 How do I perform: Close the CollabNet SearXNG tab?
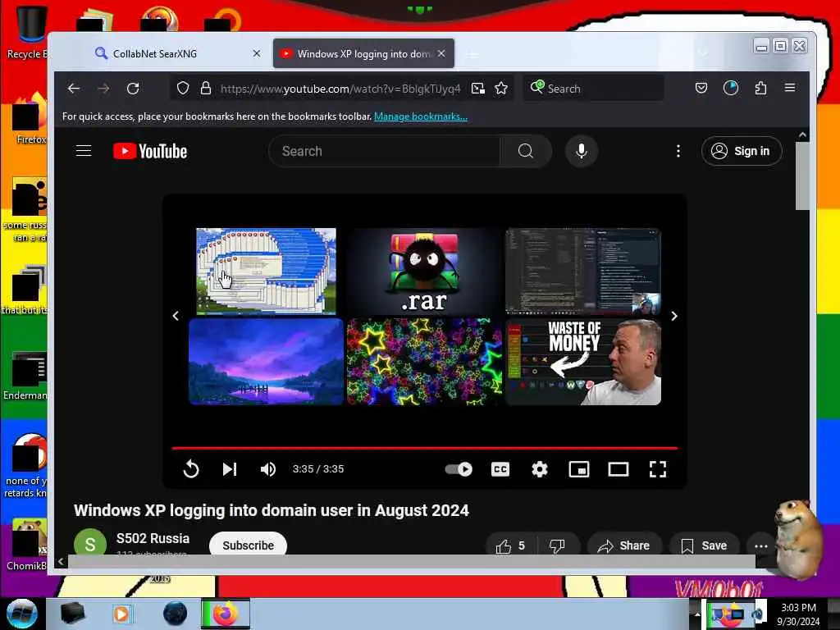click(x=257, y=53)
